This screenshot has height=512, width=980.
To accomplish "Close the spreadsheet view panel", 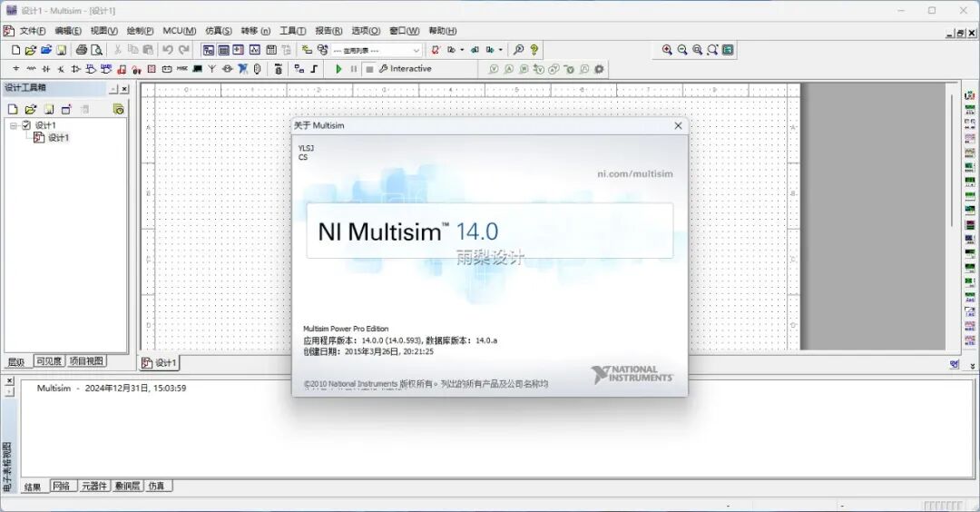I will 9,380.
